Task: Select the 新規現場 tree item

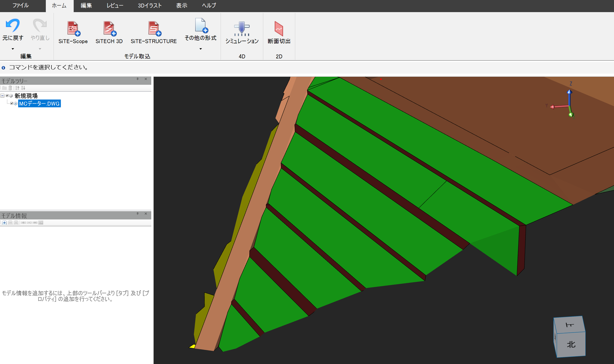Action: [26, 96]
